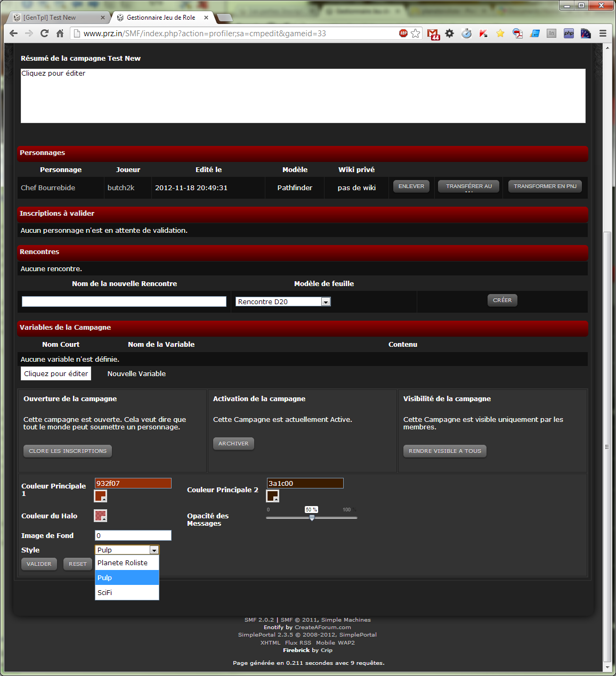Open the Gmail extension showing 44 unread
Viewport: 616px width, 676px height.
point(433,34)
